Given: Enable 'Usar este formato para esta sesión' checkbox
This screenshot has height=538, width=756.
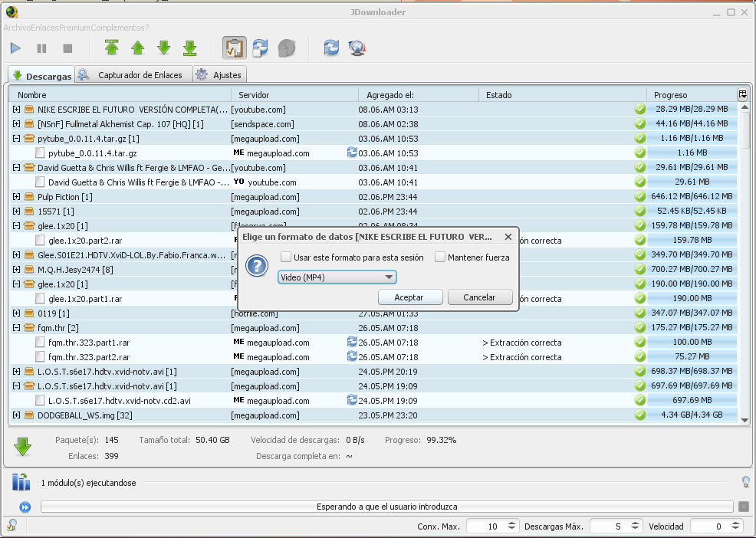Looking at the screenshot, I should tap(286, 257).
